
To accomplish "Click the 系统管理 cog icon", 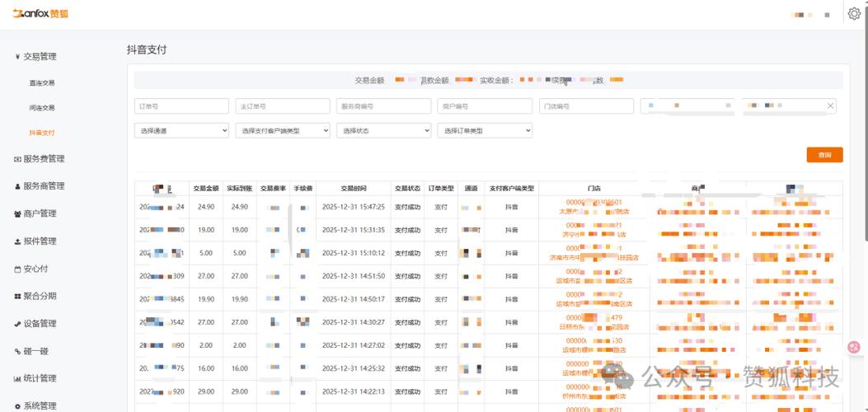I will point(17,406).
